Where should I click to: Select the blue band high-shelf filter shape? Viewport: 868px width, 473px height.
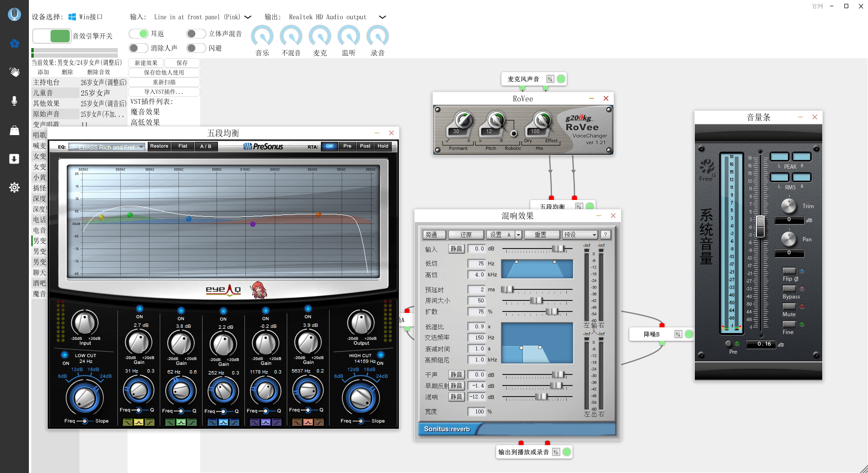[234, 422]
